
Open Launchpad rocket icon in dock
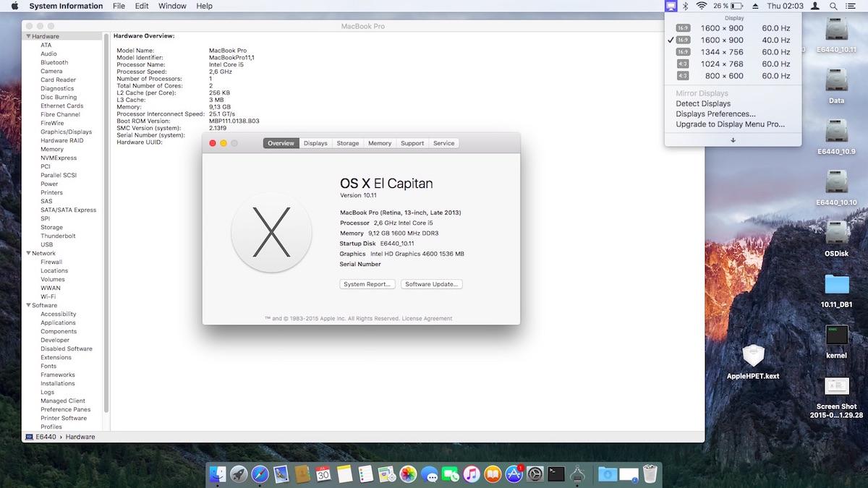pyautogui.click(x=239, y=474)
